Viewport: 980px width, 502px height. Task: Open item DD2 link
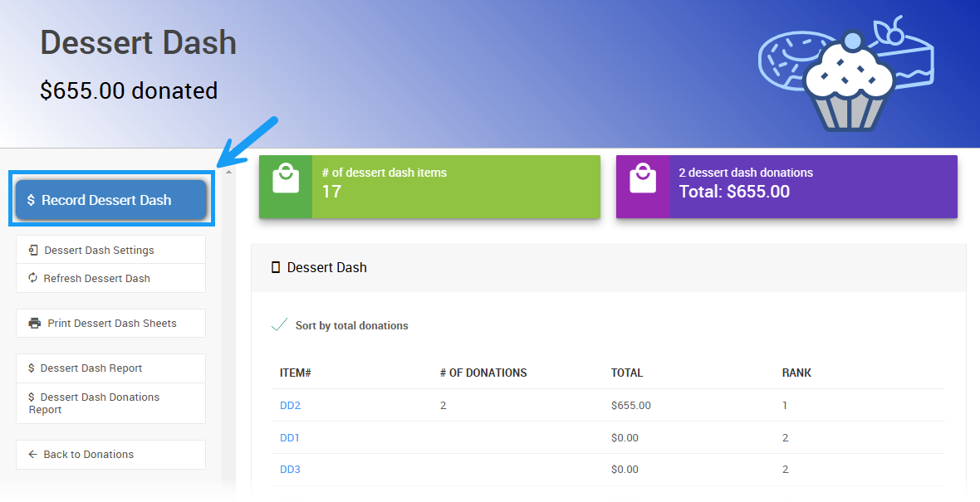[290, 406]
